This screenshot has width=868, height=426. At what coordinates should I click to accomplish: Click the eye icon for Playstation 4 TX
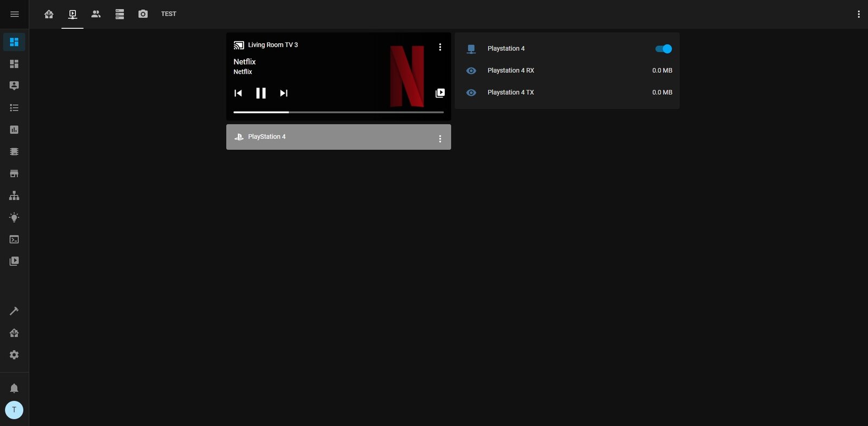[471, 93]
